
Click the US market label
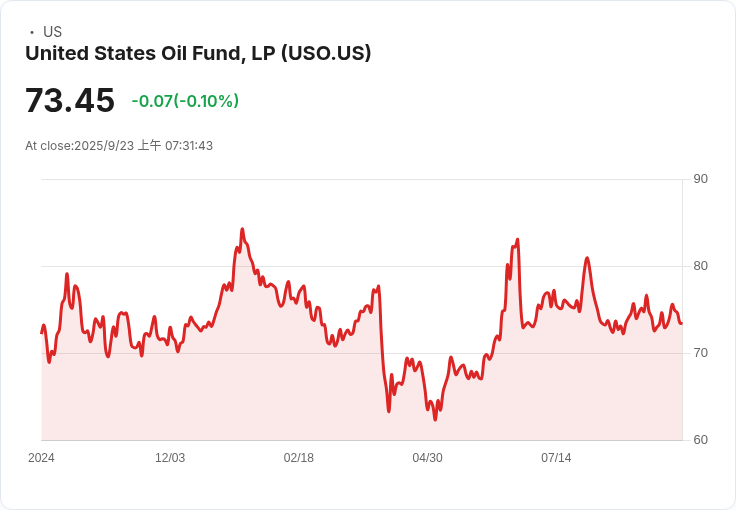click(x=53, y=32)
